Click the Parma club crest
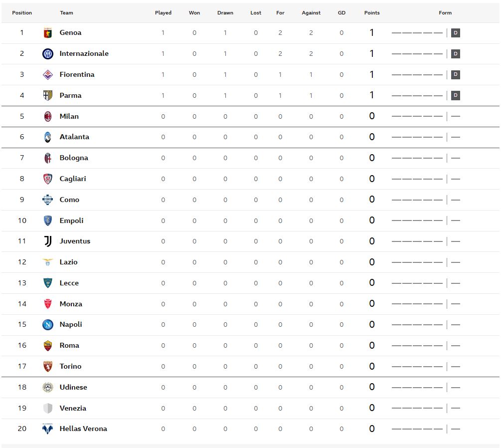 [48, 95]
